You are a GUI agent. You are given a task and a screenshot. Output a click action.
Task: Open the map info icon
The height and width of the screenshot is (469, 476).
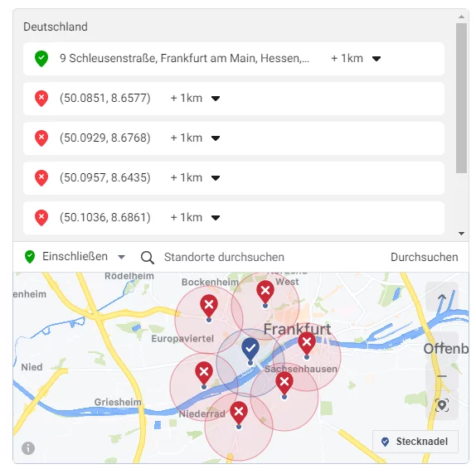click(x=28, y=448)
